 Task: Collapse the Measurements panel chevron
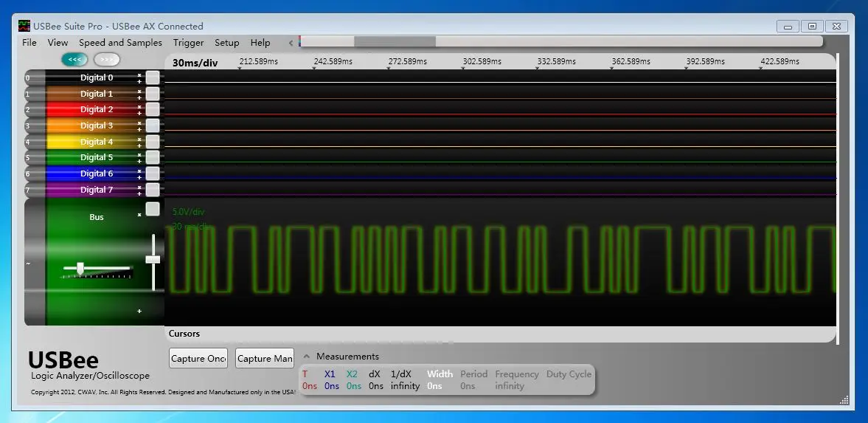point(308,357)
